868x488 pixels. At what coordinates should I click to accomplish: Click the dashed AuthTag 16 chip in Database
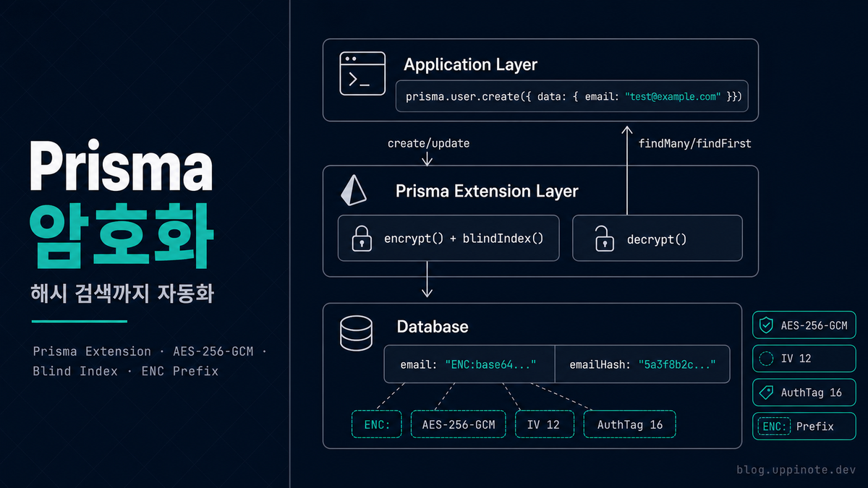pyautogui.click(x=629, y=424)
